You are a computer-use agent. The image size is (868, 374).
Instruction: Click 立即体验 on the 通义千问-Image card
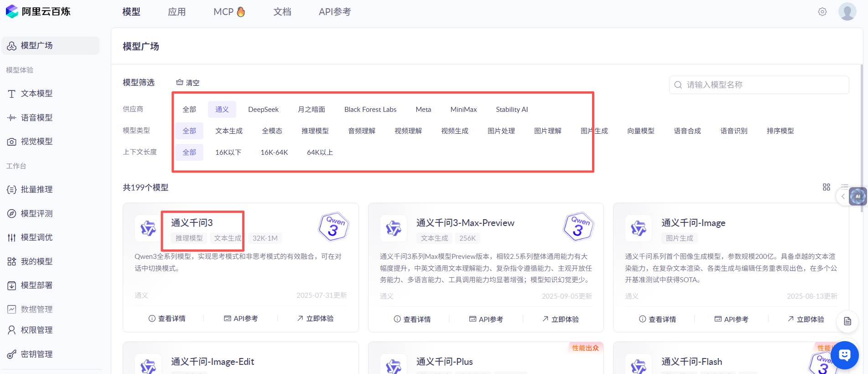tap(806, 319)
